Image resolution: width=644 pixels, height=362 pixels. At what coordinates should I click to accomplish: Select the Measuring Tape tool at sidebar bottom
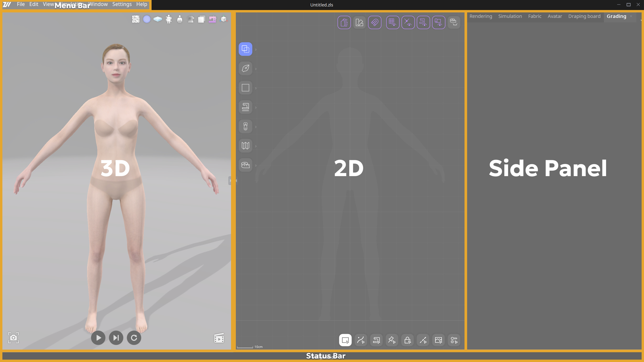pyautogui.click(x=246, y=165)
